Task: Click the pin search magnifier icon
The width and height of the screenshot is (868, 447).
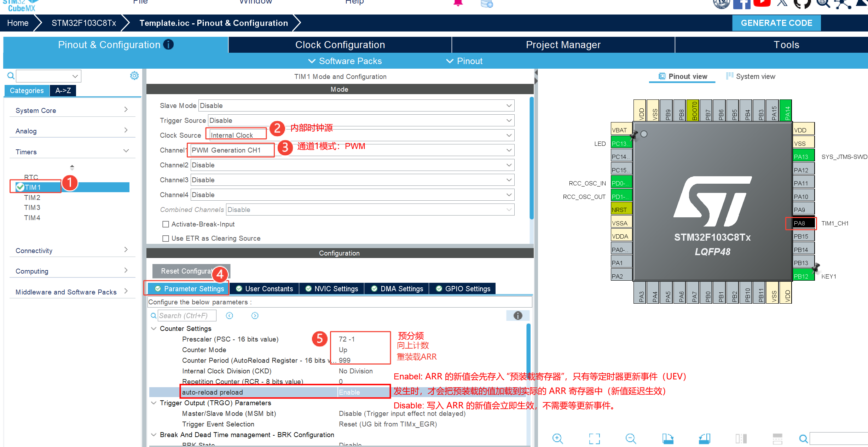Action: coord(803,439)
